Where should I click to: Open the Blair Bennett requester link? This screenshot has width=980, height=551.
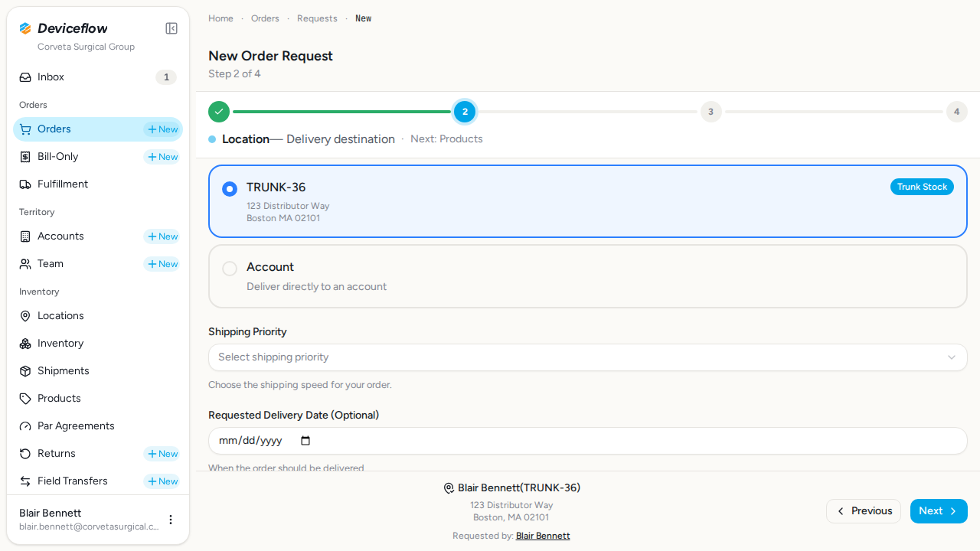(543, 536)
